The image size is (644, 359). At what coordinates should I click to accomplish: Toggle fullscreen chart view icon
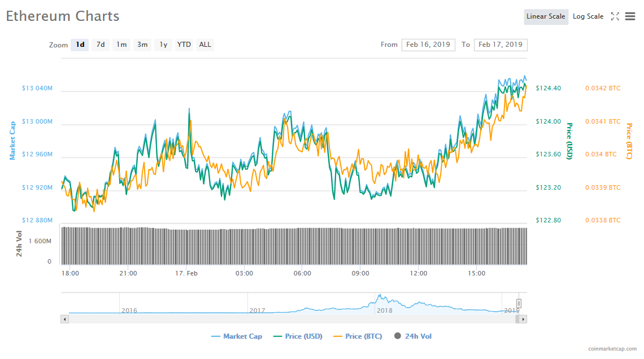pos(615,16)
